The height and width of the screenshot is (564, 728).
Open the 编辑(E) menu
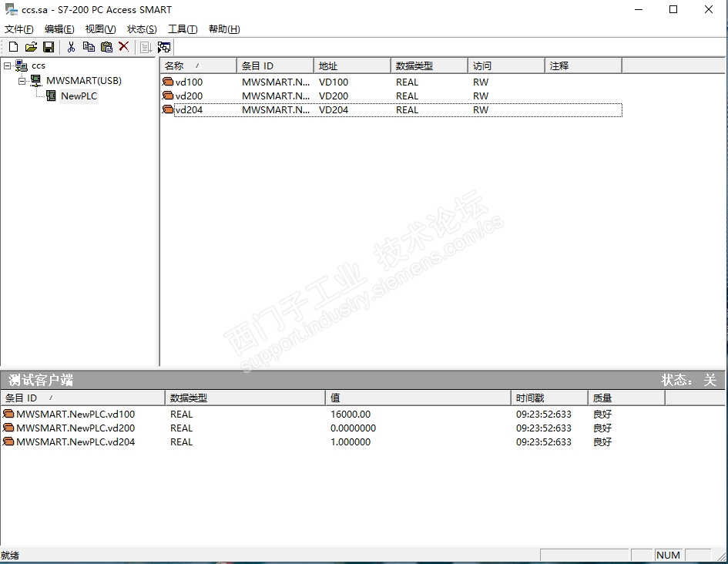click(x=59, y=29)
